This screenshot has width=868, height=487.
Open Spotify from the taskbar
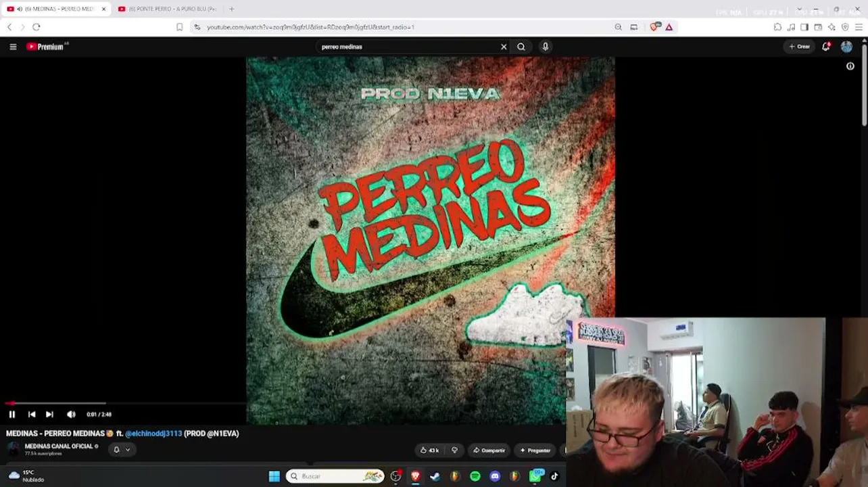475,476
